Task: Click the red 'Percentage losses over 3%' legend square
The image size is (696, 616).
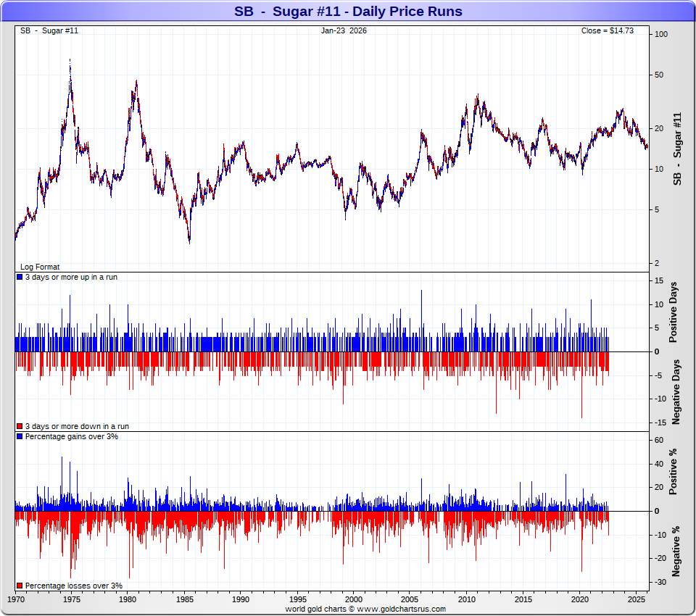Action: click(20, 586)
